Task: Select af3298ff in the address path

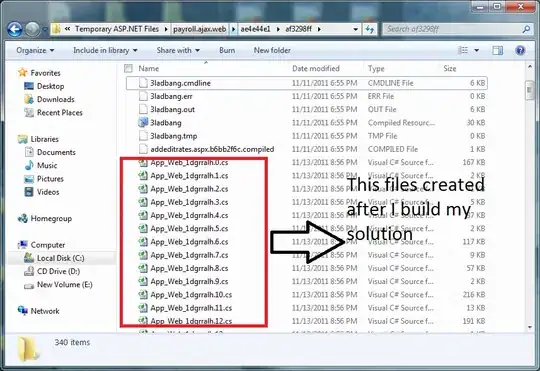Action: pyautogui.click(x=299, y=29)
